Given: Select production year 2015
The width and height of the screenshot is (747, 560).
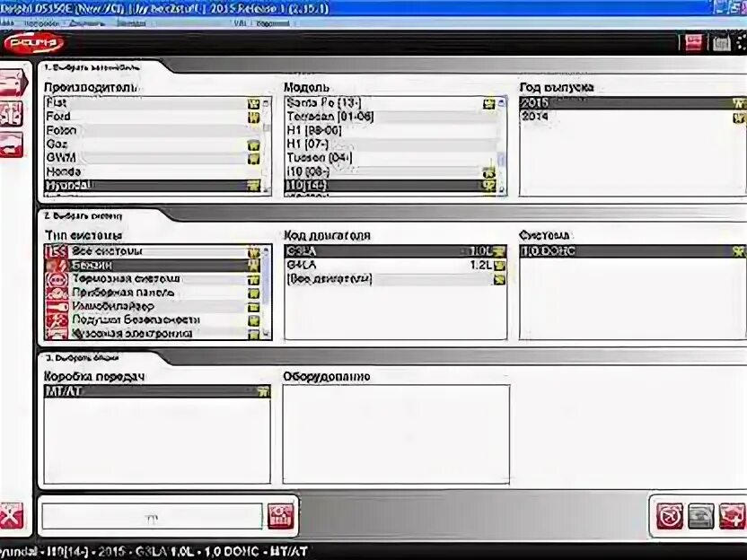Looking at the screenshot, I should click(633, 103).
